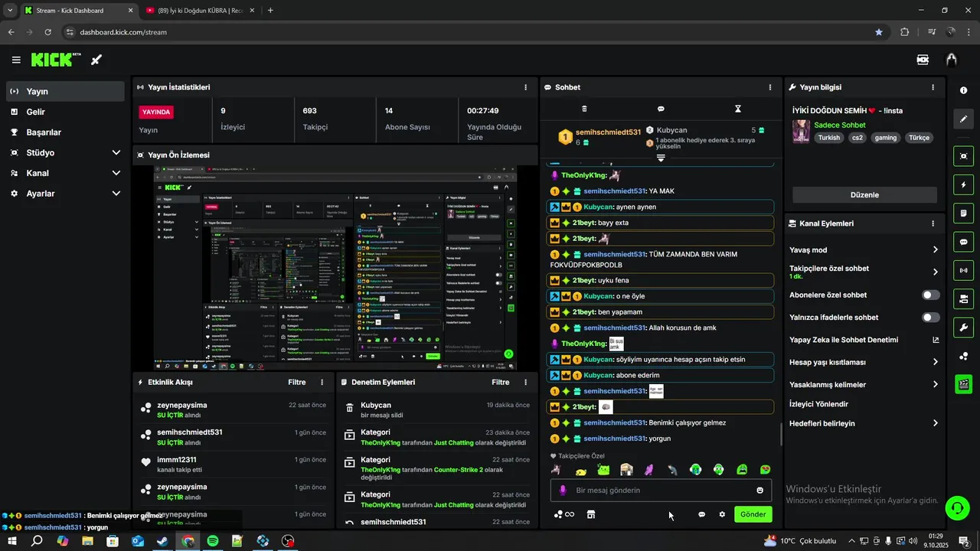Viewport: 980px width, 551px height.
Task: Click the KICK badge icon in the header
Action: 923,60
